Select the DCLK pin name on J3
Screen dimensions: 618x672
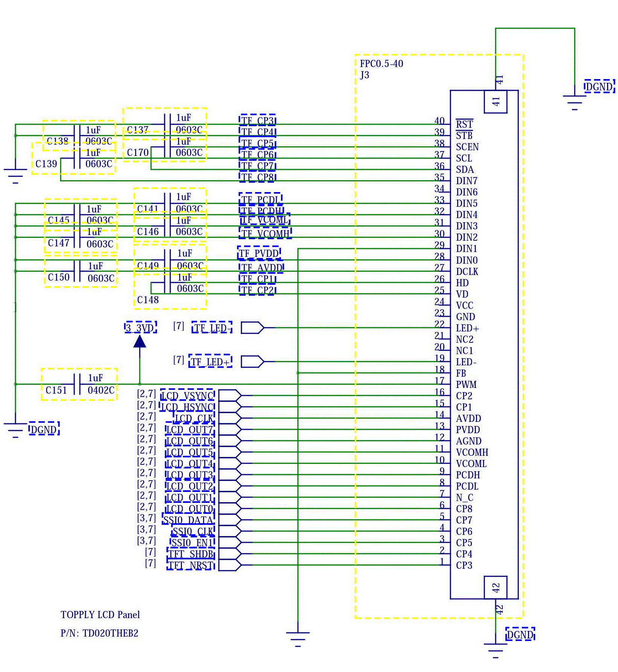[x=467, y=272]
